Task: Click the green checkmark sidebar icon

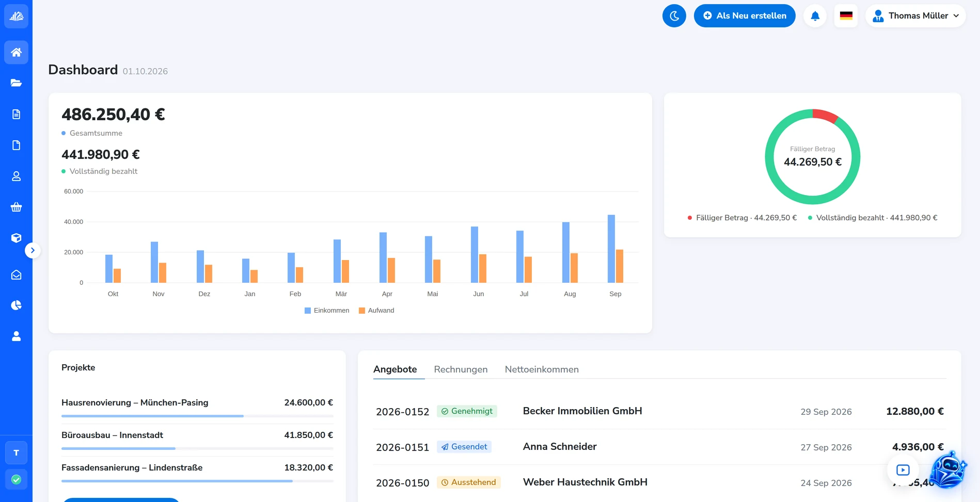Action: coord(16,480)
